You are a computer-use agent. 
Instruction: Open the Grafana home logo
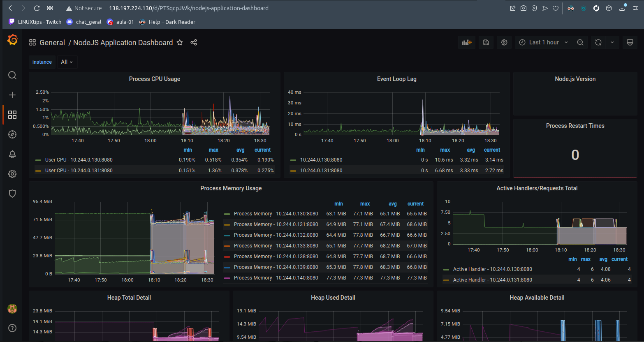pos(12,40)
